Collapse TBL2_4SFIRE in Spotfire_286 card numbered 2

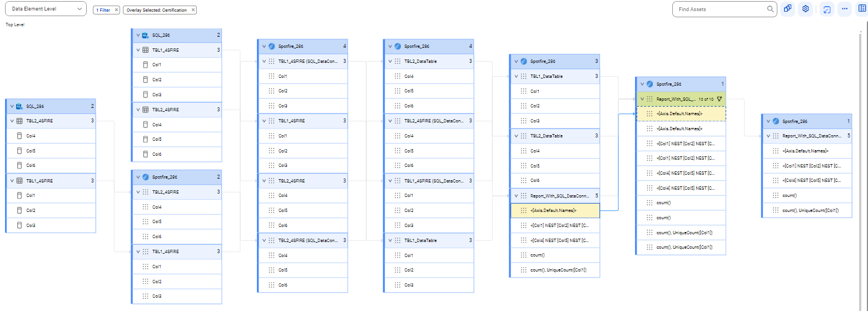138,192
